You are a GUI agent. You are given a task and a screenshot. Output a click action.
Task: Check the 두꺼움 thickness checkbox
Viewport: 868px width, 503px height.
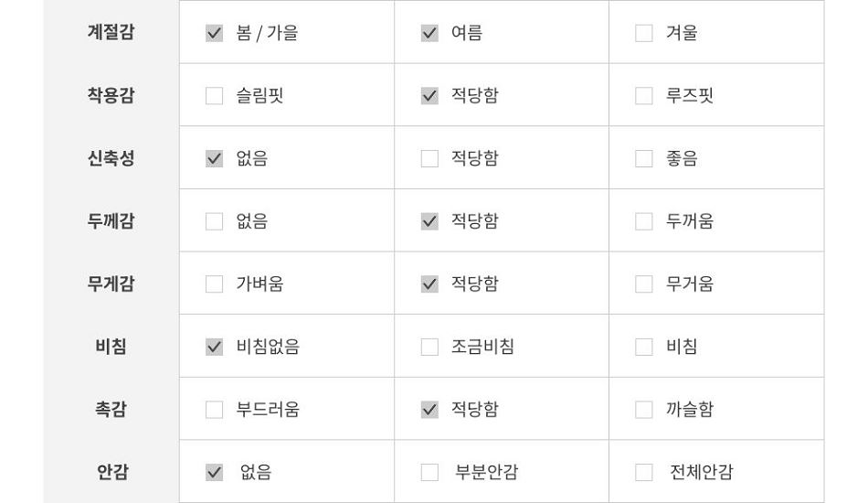[644, 221]
